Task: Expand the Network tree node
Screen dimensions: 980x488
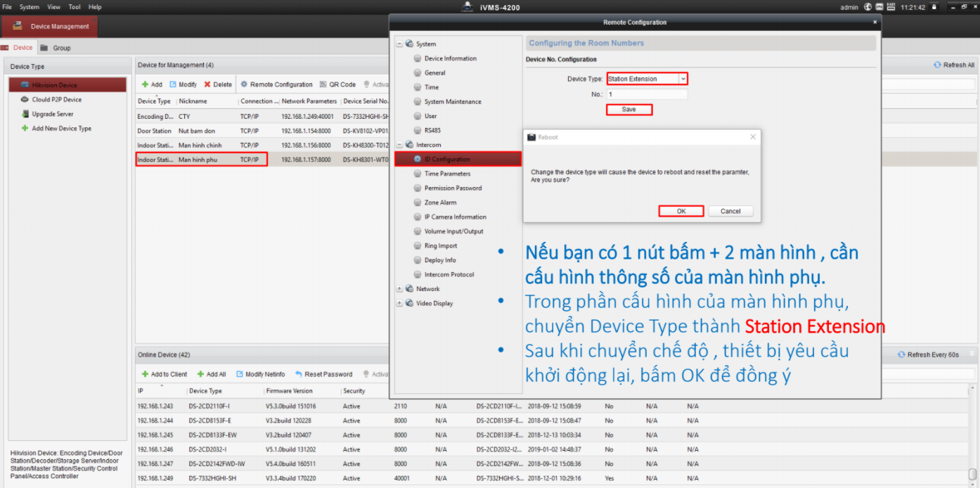Action: 400,289
